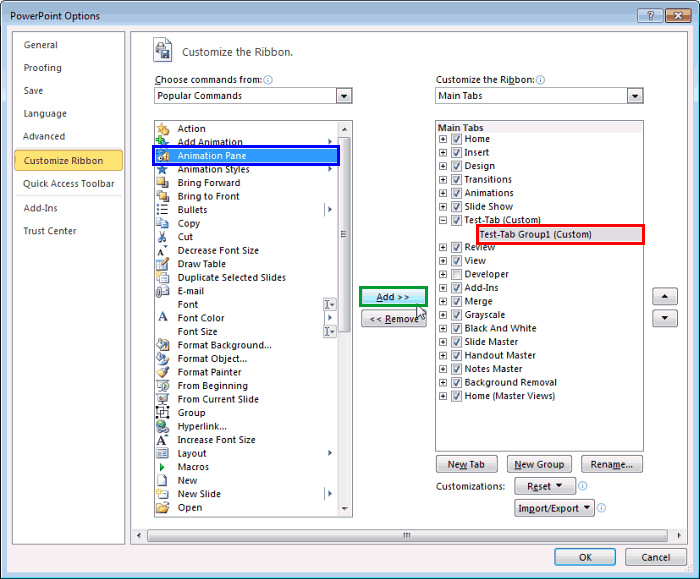Image resolution: width=700 pixels, height=579 pixels.
Task: Click the New Group button
Action: click(x=539, y=464)
